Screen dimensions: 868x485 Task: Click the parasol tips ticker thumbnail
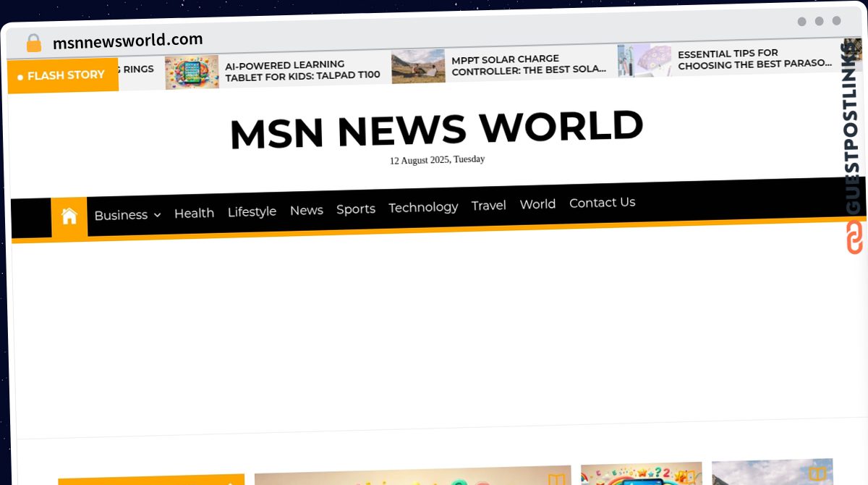pos(644,60)
